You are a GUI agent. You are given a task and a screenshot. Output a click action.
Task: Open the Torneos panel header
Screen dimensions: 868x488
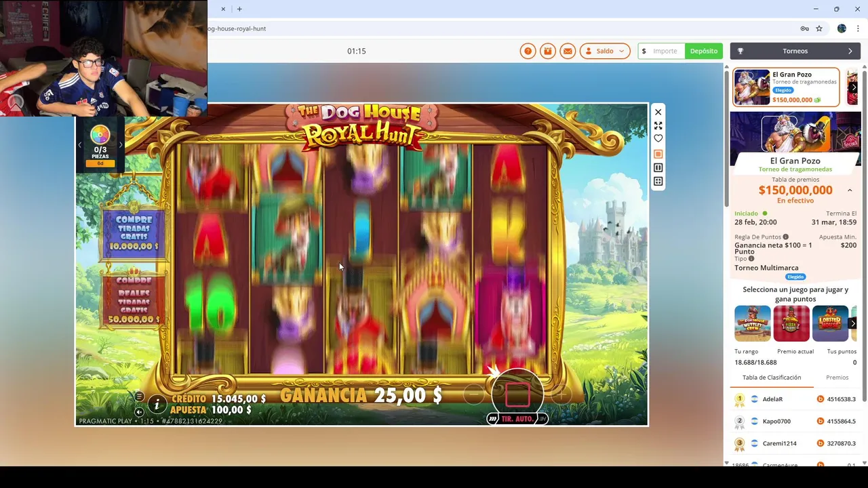pyautogui.click(x=795, y=51)
